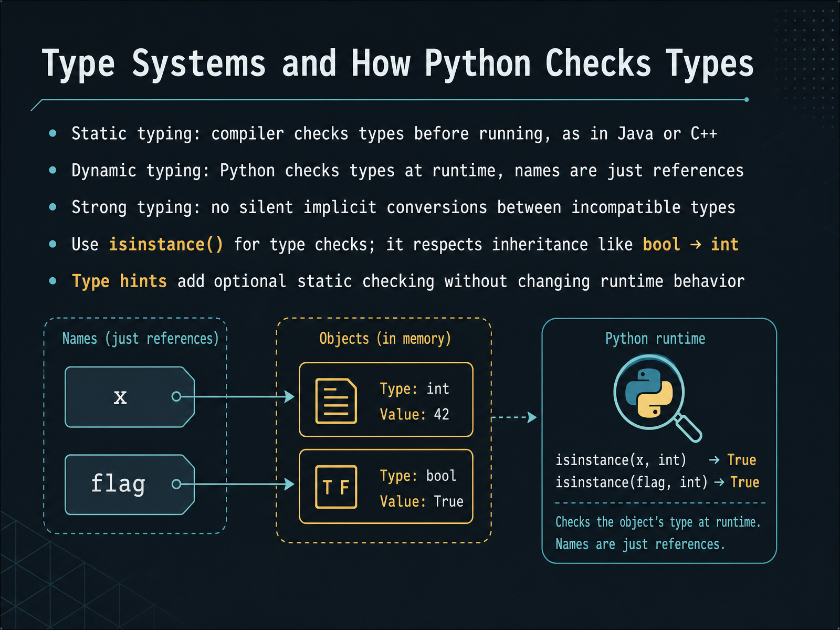The width and height of the screenshot is (840, 630).
Task: Click the 'Python runtime' heading
Action: click(655, 339)
